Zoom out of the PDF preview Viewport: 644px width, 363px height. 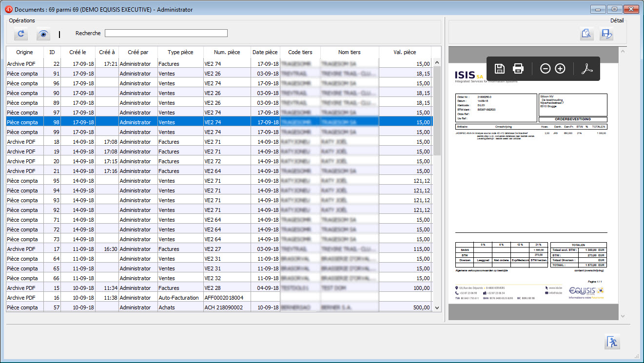pos(546,69)
